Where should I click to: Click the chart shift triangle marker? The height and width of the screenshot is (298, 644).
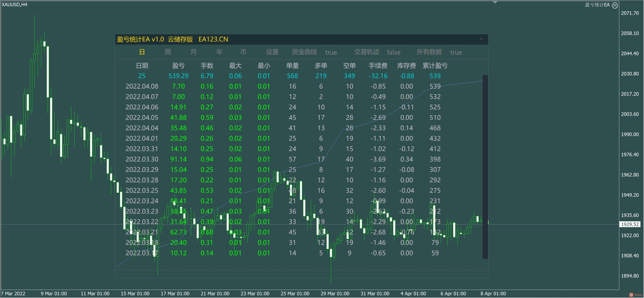point(495,2)
